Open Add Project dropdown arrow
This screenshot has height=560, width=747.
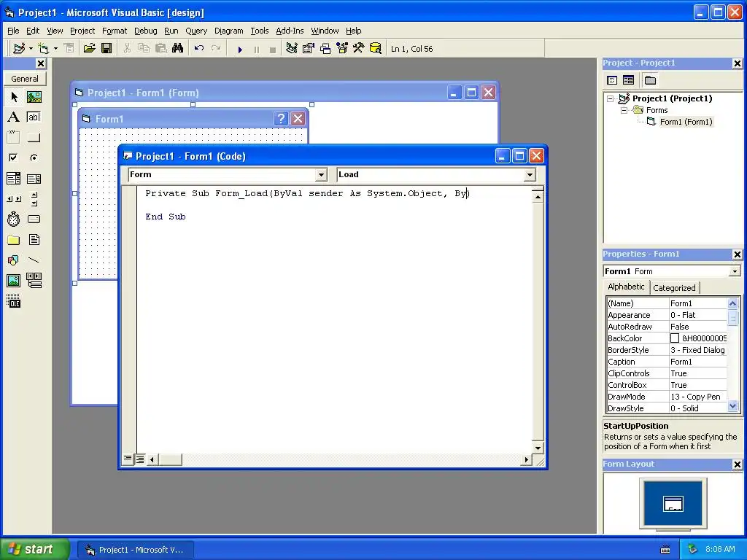[31, 49]
